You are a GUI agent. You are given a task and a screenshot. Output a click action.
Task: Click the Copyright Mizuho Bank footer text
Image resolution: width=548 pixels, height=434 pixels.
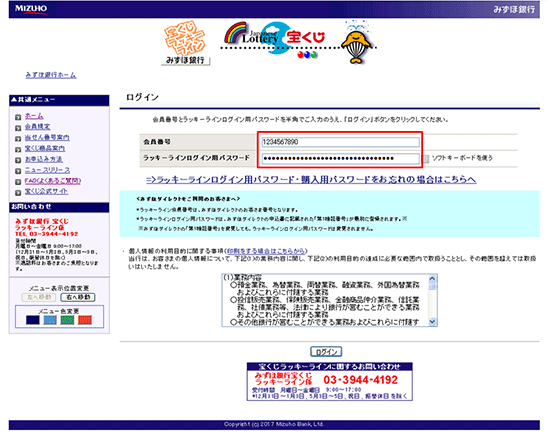pyautogui.click(x=274, y=425)
